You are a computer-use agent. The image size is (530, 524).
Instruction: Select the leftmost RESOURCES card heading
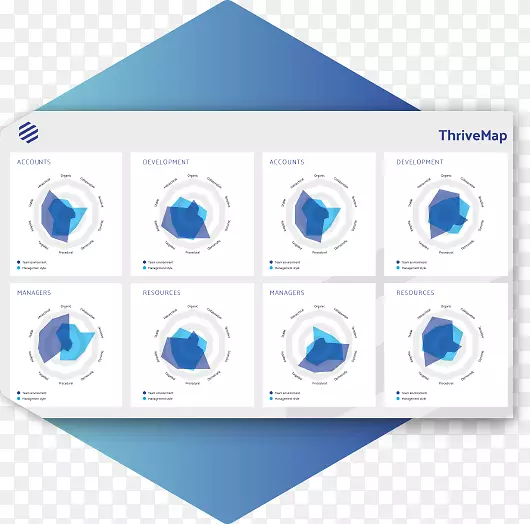click(161, 292)
